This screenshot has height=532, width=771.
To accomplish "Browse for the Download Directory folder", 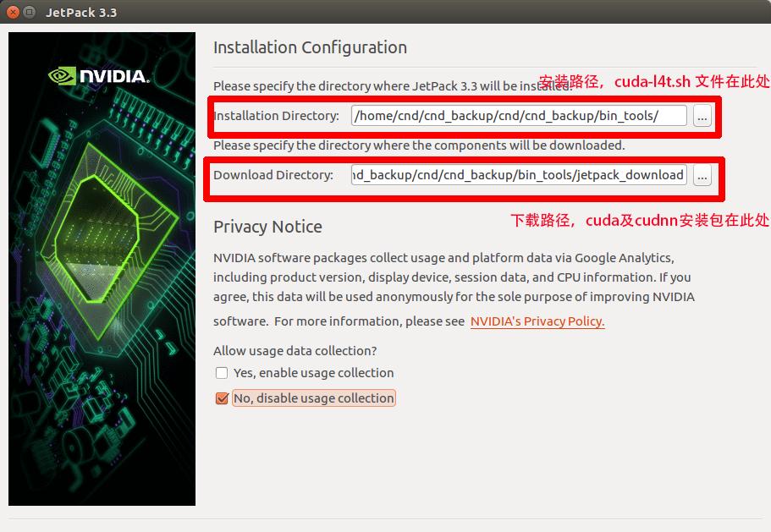I will tap(702, 175).
